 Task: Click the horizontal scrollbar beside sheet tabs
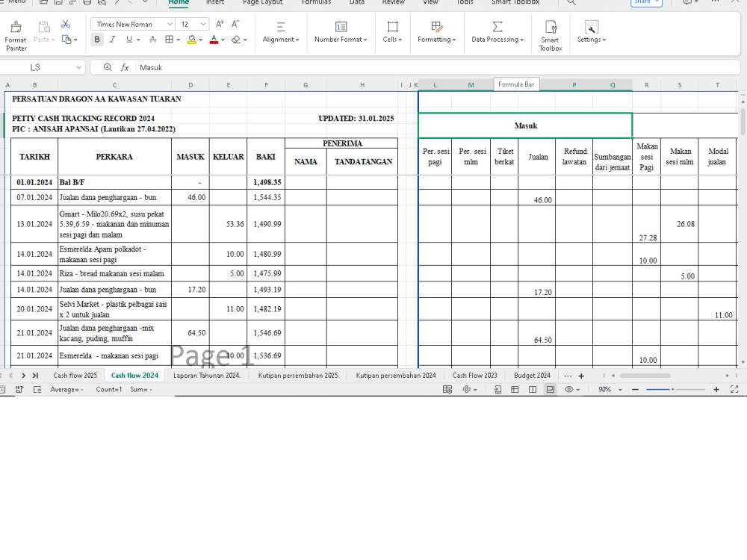(x=645, y=376)
